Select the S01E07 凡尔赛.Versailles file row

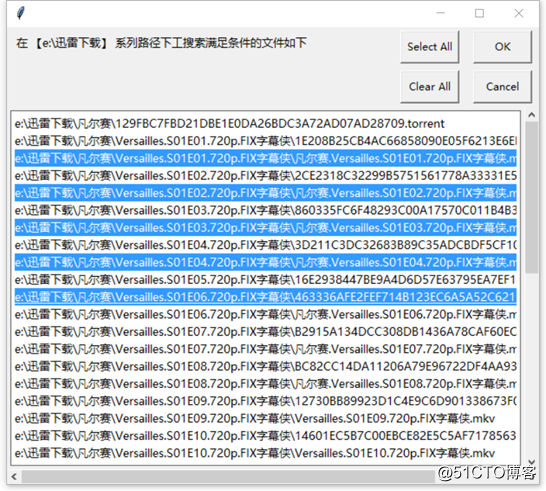266,349
